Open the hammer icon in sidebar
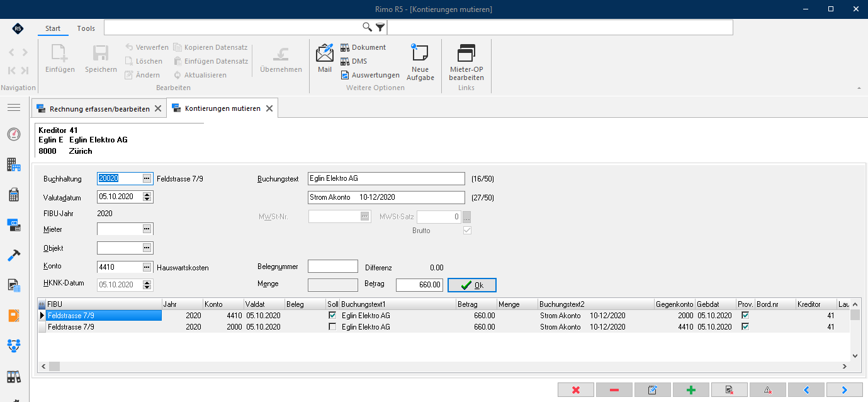This screenshot has width=868, height=402. click(14, 255)
